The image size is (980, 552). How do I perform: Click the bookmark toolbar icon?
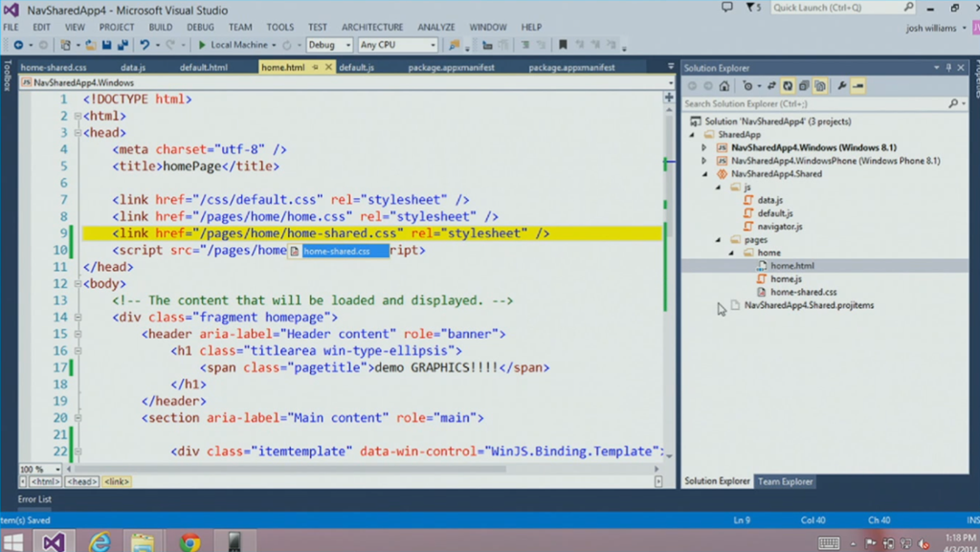coord(563,45)
